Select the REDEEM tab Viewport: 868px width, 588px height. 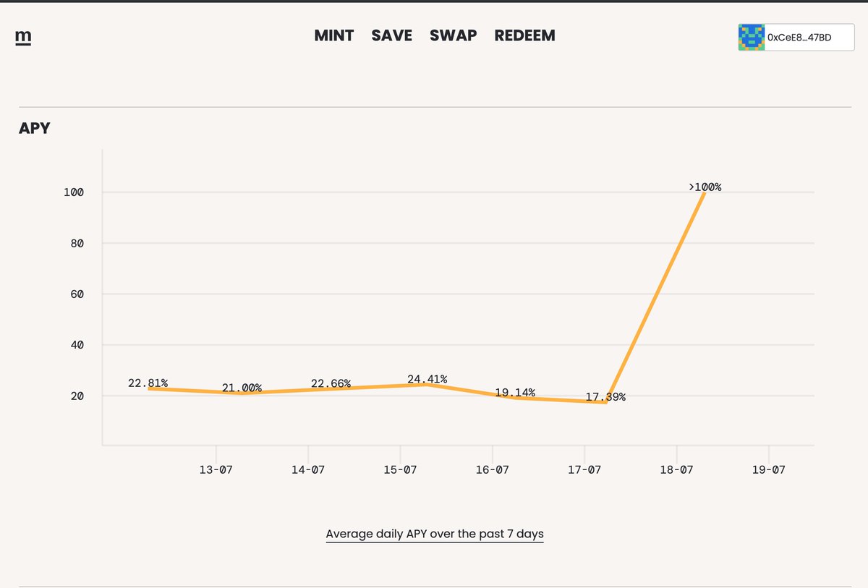click(x=524, y=35)
